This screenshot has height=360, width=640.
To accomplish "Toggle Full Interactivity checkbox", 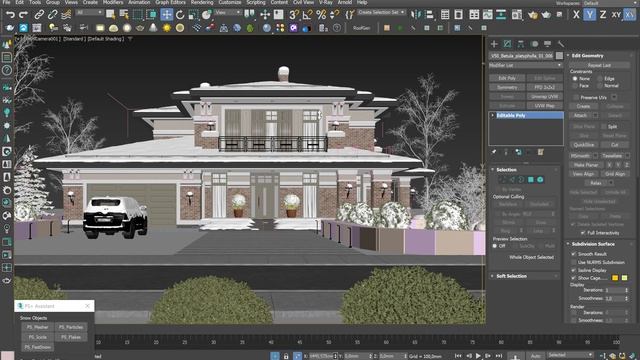I will pyautogui.click(x=583, y=233).
